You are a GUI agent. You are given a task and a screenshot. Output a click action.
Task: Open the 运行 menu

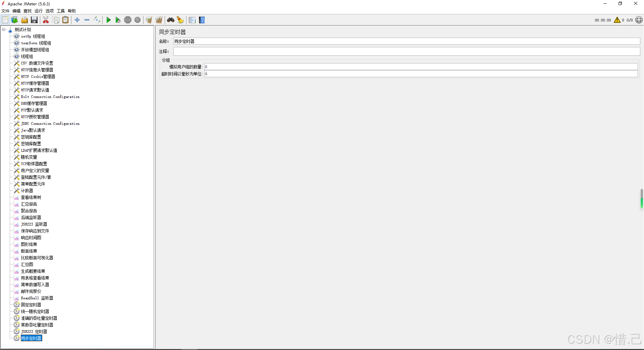click(x=39, y=11)
